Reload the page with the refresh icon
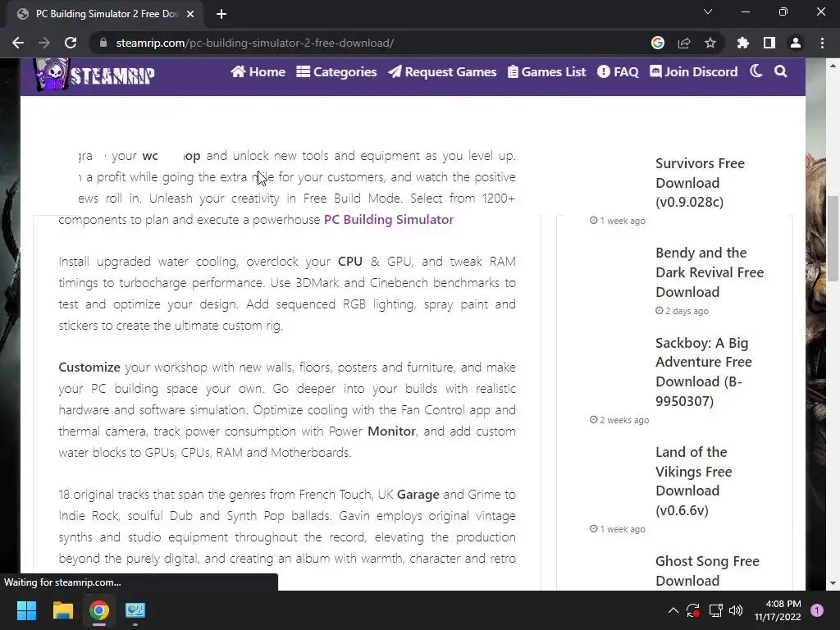Screen dimensions: 840x630 tap(71, 43)
